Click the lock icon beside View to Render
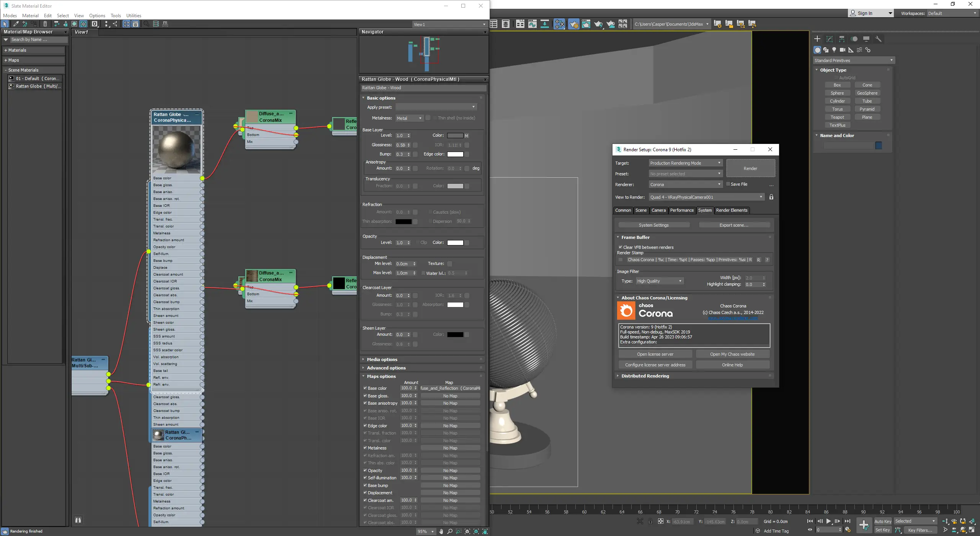This screenshot has width=980, height=536. (x=771, y=197)
